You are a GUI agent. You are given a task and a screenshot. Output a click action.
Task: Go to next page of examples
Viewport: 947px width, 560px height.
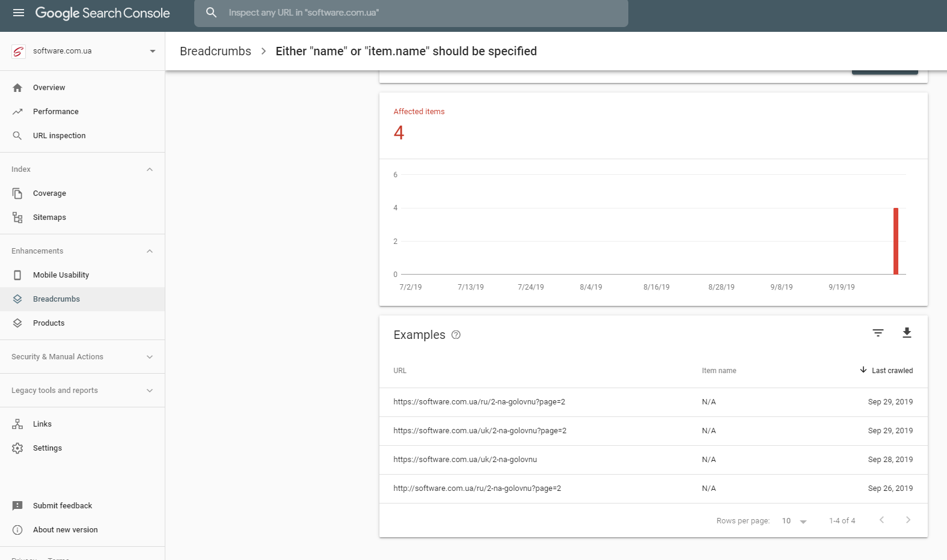[908, 520]
